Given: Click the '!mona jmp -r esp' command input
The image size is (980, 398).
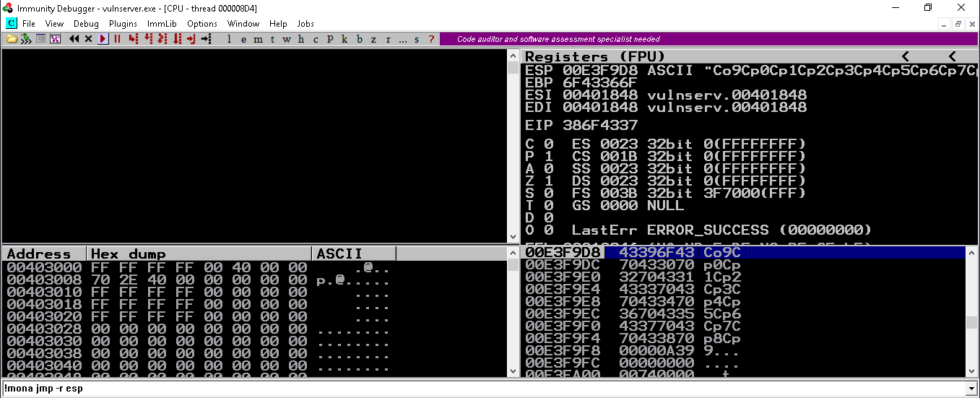Looking at the screenshot, I should point(484,389).
